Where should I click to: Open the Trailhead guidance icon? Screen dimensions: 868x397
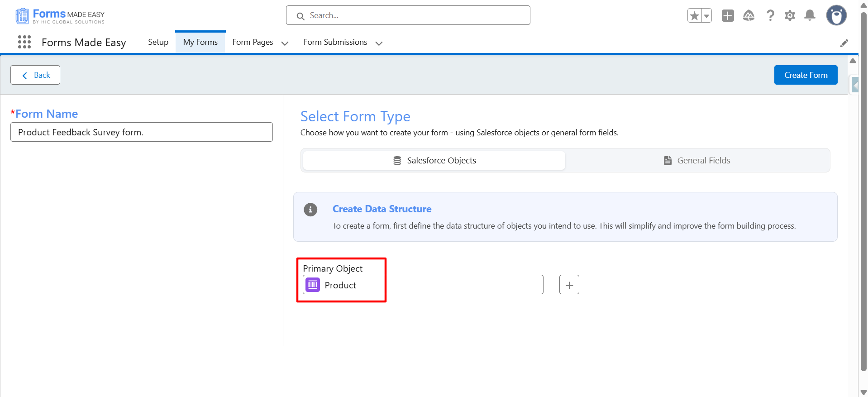(749, 16)
